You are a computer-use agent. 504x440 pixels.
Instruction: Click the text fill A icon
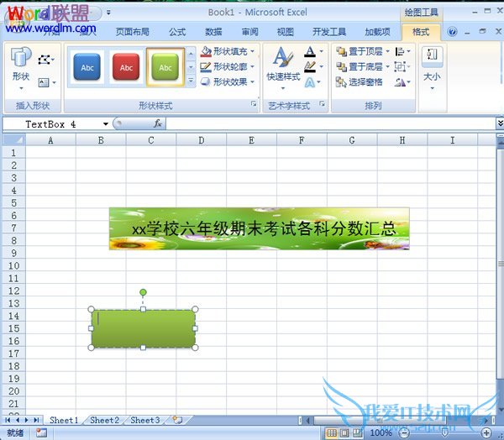pos(310,51)
